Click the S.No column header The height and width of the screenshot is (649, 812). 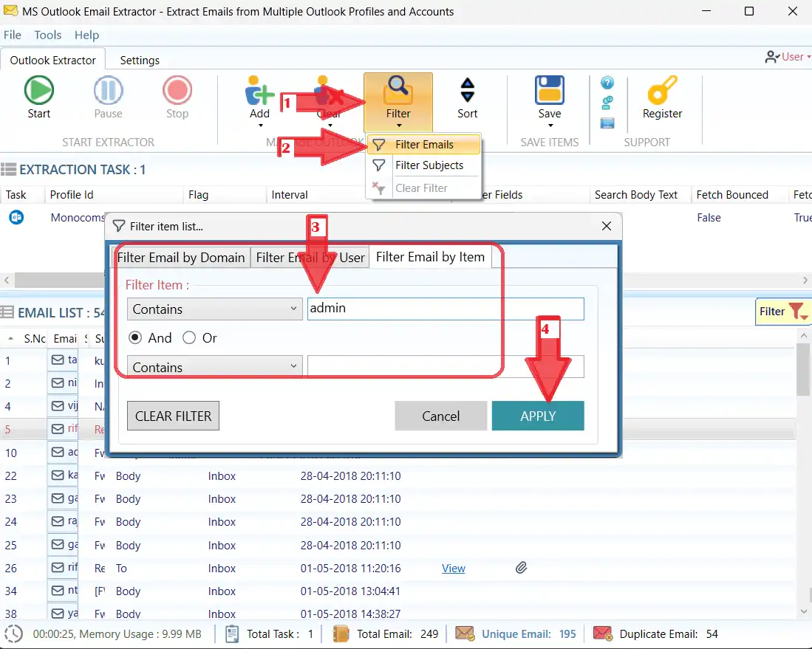tap(34, 338)
